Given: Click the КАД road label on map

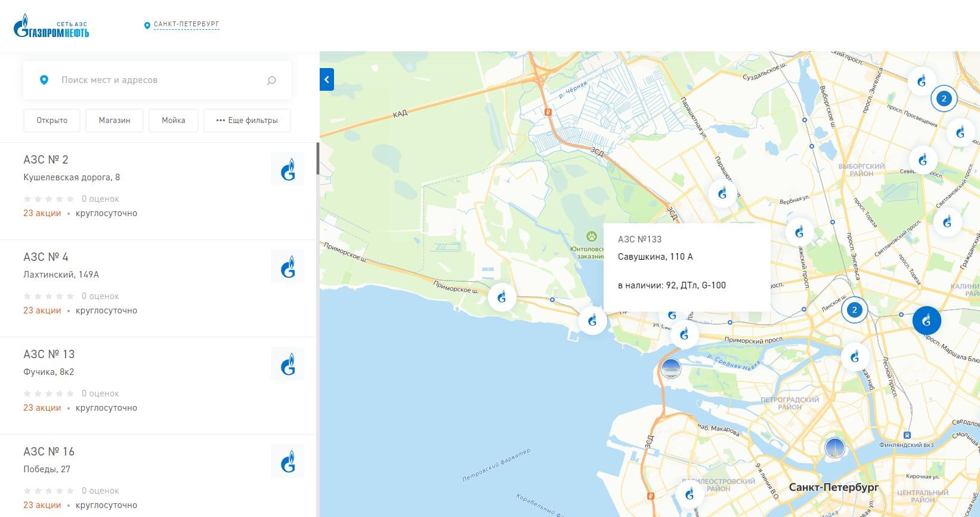Looking at the screenshot, I should [x=400, y=112].
